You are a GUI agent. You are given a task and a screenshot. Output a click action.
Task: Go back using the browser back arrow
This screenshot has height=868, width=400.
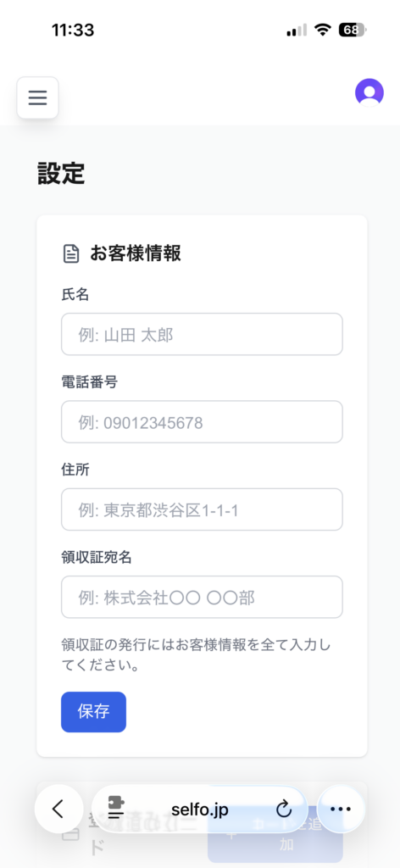58,809
